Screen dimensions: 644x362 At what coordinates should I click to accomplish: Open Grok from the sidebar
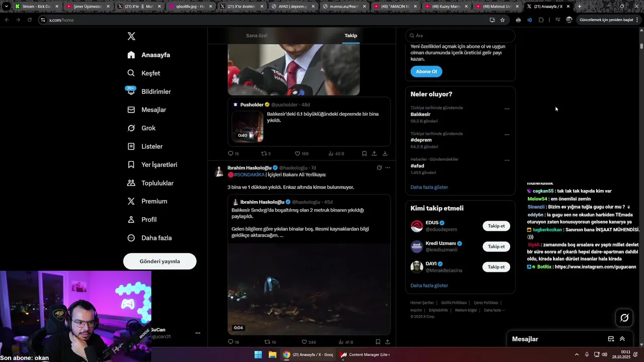141,128
